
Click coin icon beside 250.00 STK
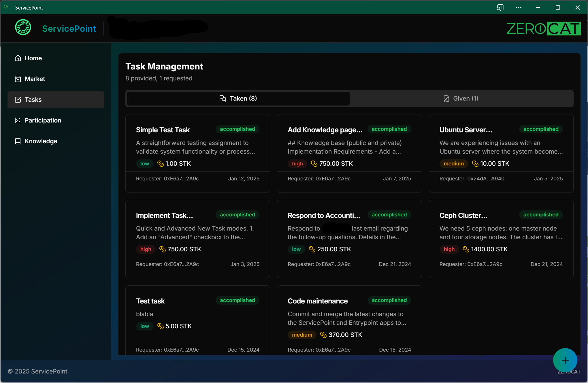[312, 249]
